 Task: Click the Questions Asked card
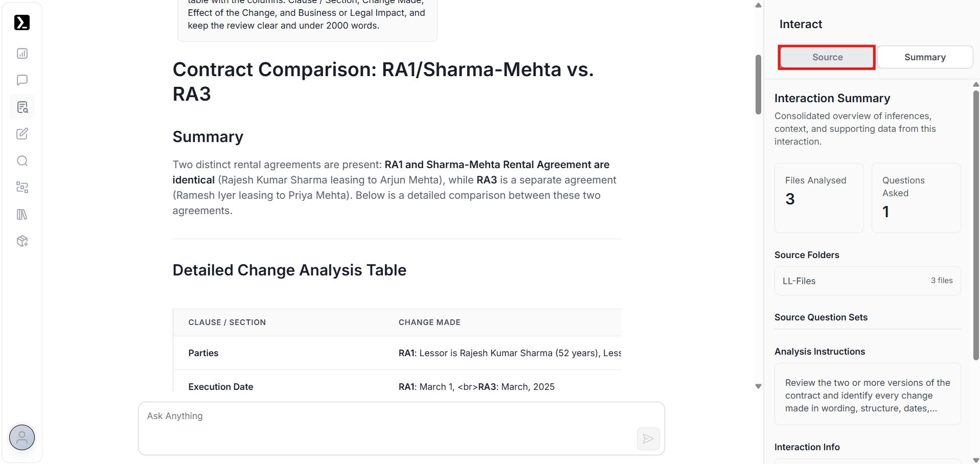tap(916, 198)
